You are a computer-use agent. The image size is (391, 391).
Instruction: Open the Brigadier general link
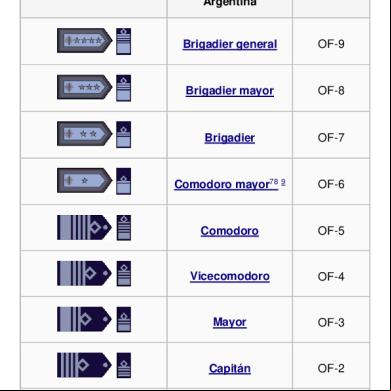(230, 44)
